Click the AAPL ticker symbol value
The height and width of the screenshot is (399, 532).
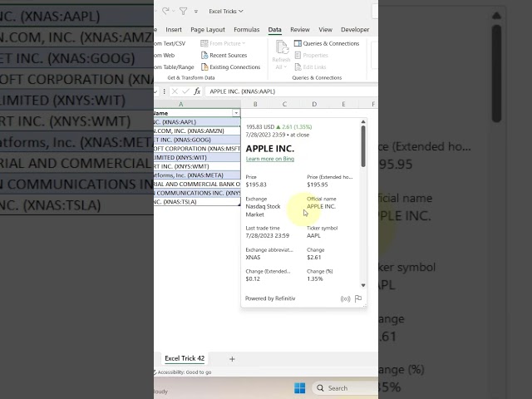(313, 235)
